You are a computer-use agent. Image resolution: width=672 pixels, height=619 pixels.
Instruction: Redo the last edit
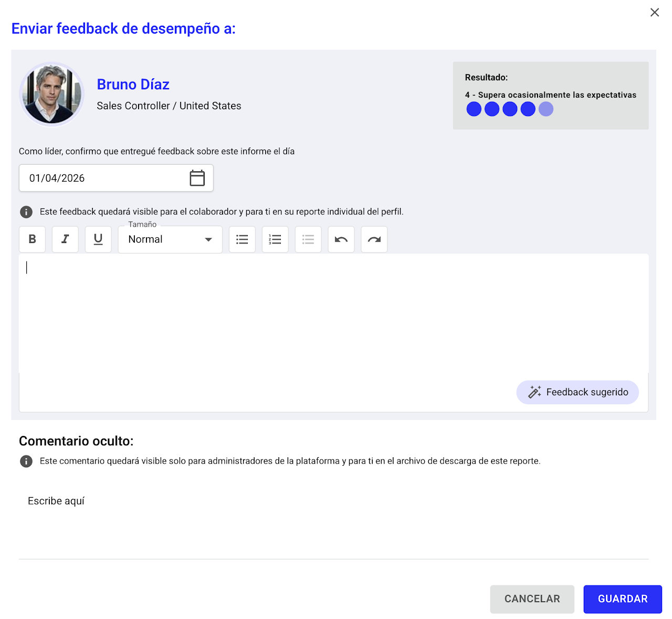374,239
